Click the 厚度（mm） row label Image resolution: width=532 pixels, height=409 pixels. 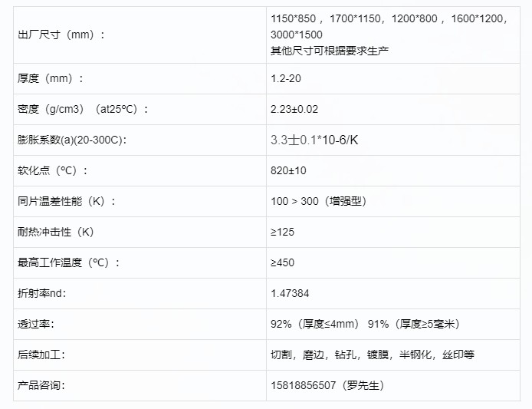51,78
